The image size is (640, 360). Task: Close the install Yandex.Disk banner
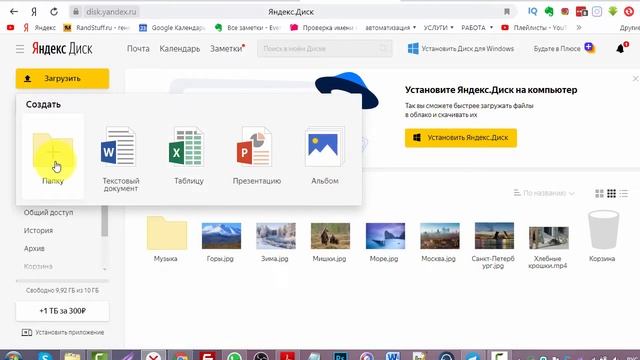(x=635, y=78)
